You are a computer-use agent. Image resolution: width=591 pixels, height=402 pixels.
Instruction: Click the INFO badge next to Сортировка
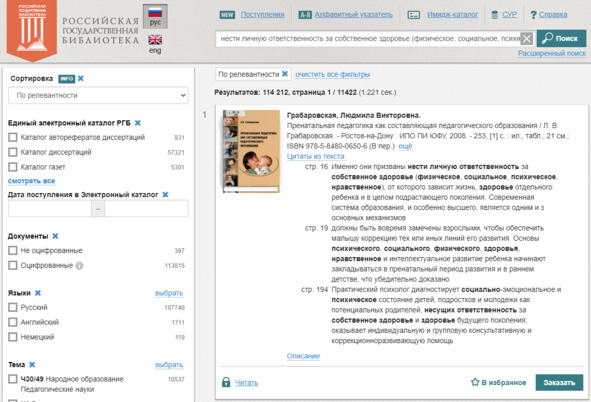[x=67, y=79]
